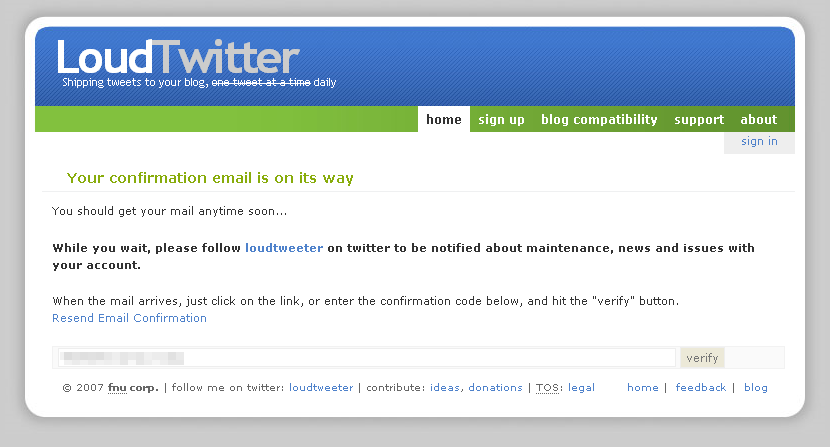
Task: Open the ideas contribute link
Action: pos(445,388)
